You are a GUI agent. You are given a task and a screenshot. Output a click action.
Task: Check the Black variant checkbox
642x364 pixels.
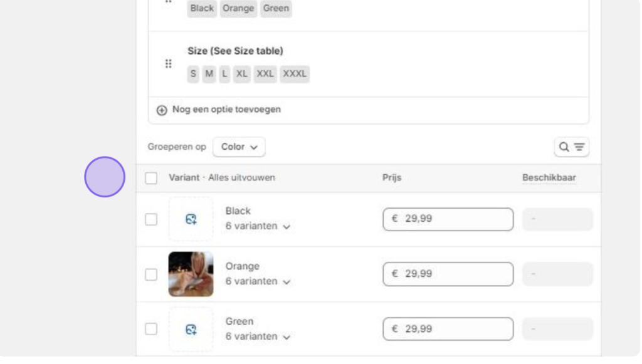pos(151,219)
